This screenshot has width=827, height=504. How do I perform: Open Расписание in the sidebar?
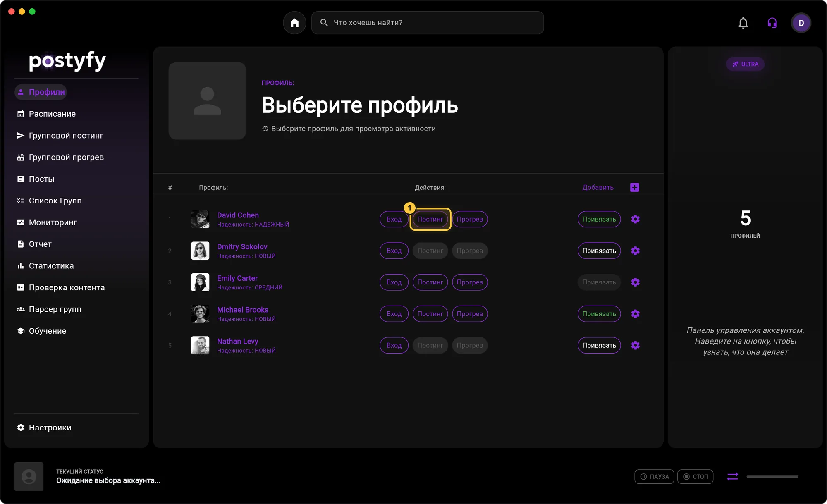pos(46,114)
